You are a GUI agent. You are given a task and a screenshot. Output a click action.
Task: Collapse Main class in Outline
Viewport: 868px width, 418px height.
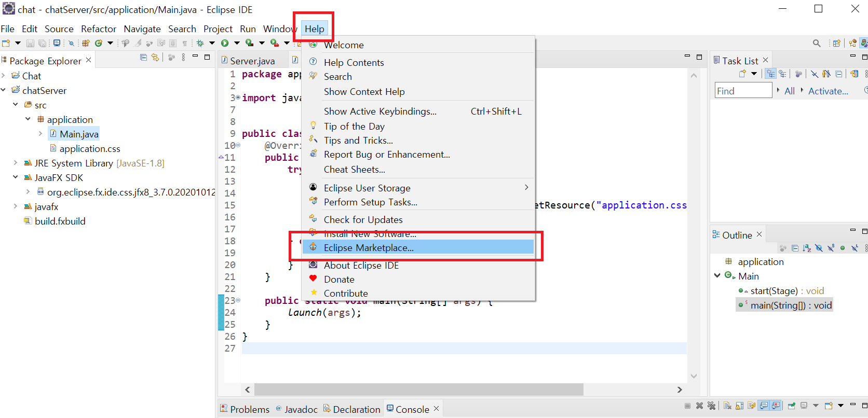click(717, 276)
